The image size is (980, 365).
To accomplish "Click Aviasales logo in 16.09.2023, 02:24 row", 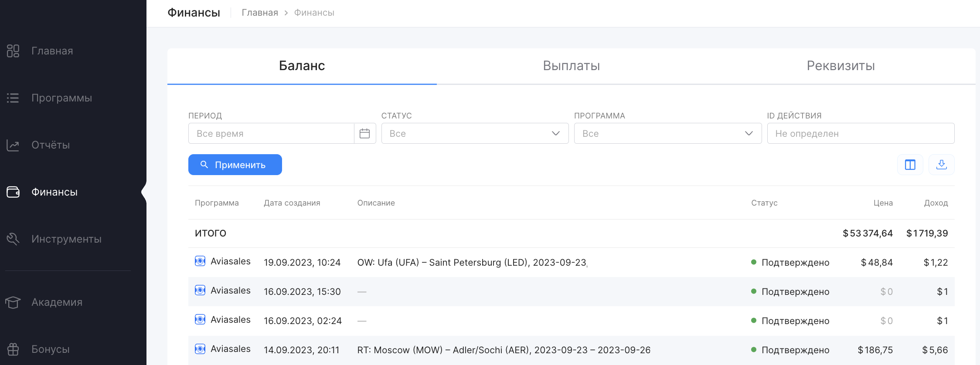I will tap(200, 320).
